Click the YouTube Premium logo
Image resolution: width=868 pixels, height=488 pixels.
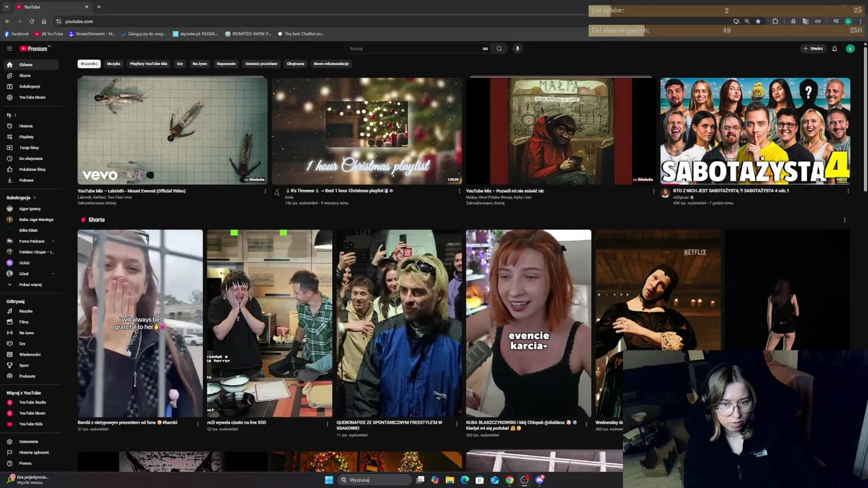pos(34,49)
